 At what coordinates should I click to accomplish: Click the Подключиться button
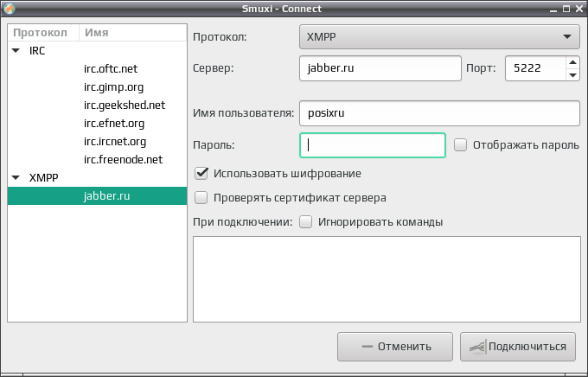[518, 347]
